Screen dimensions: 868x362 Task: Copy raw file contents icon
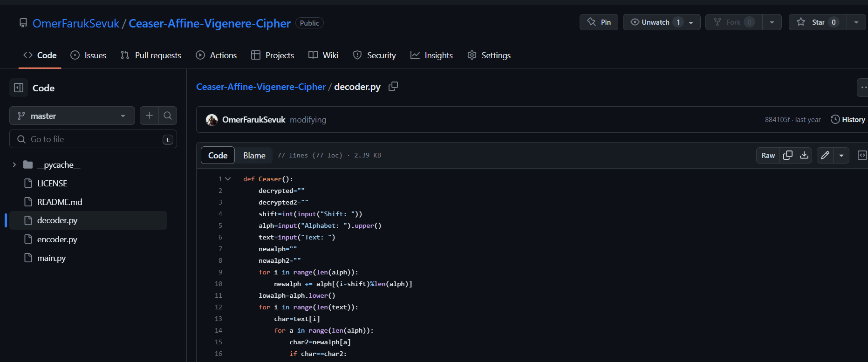[x=788, y=155]
